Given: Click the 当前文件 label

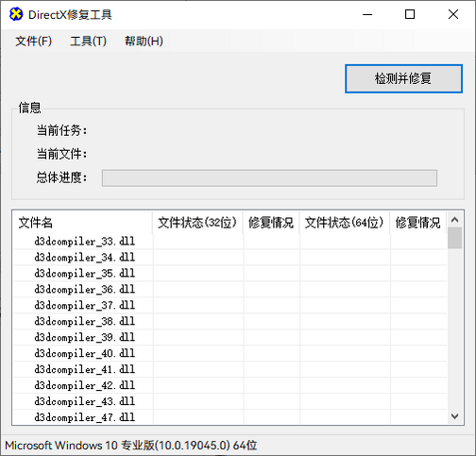Looking at the screenshot, I should 62,154.
